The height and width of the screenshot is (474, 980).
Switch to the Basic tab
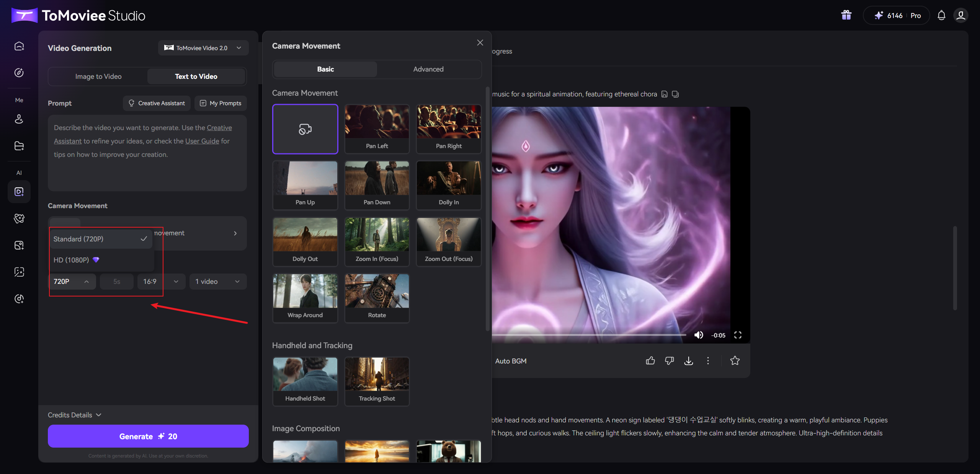point(325,69)
